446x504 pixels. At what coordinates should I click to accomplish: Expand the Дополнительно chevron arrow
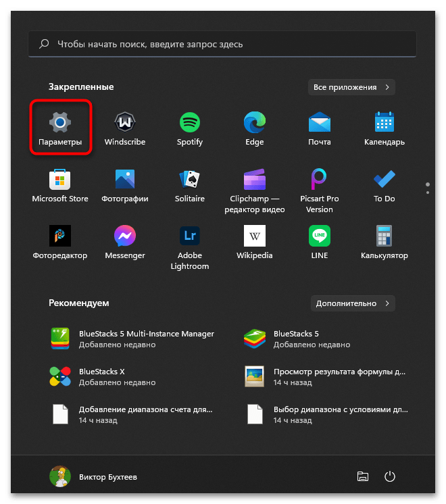point(387,303)
